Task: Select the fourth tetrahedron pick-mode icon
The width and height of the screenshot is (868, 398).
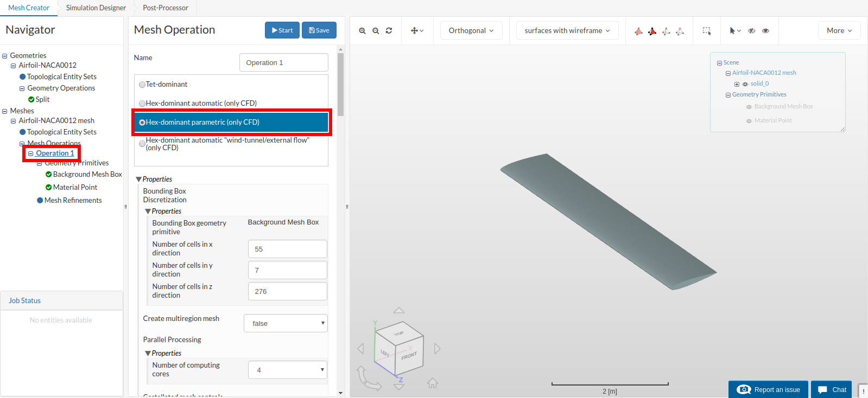Action: tap(680, 31)
